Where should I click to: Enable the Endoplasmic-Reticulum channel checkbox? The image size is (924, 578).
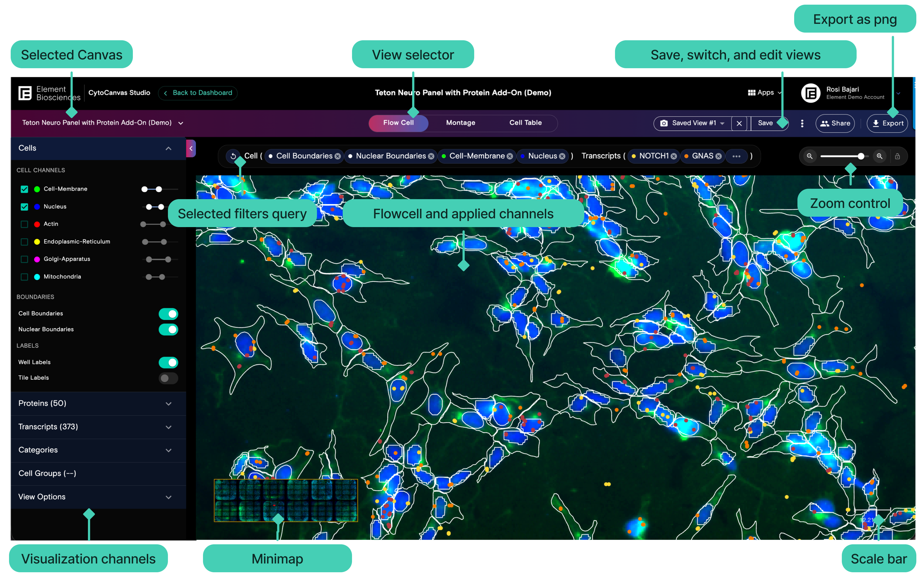(24, 242)
